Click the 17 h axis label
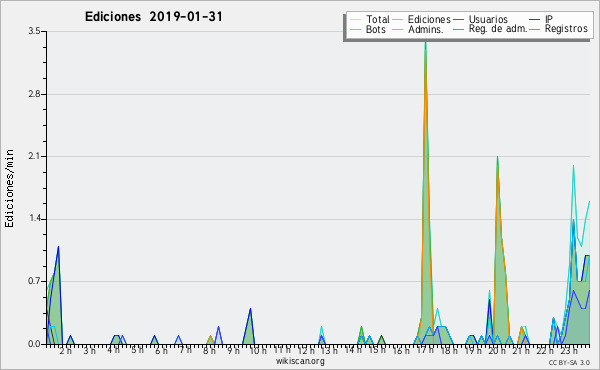 [x=425, y=350]
